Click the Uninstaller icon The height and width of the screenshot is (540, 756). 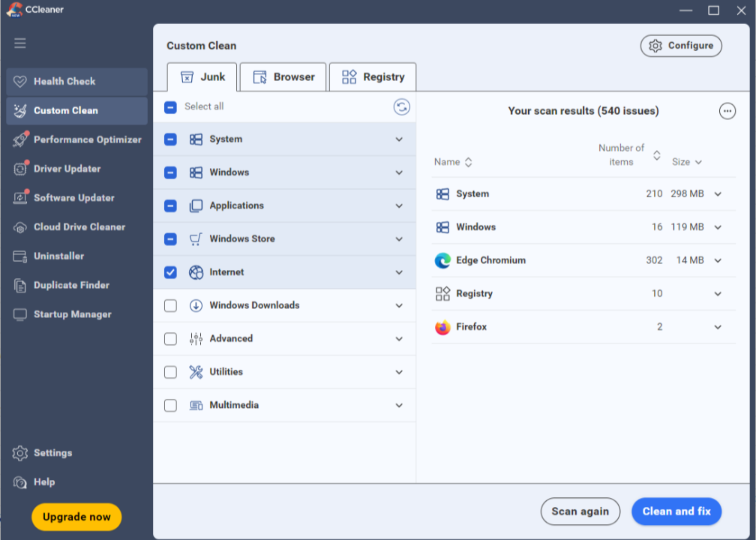[19, 256]
